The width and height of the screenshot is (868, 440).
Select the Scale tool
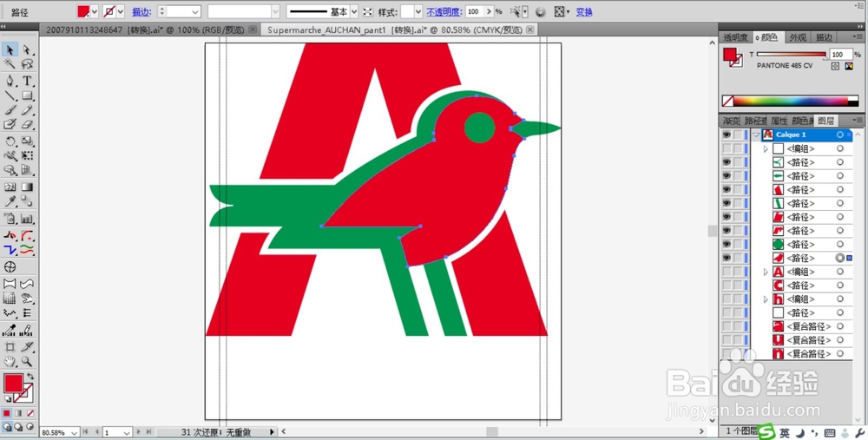tap(27, 141)
